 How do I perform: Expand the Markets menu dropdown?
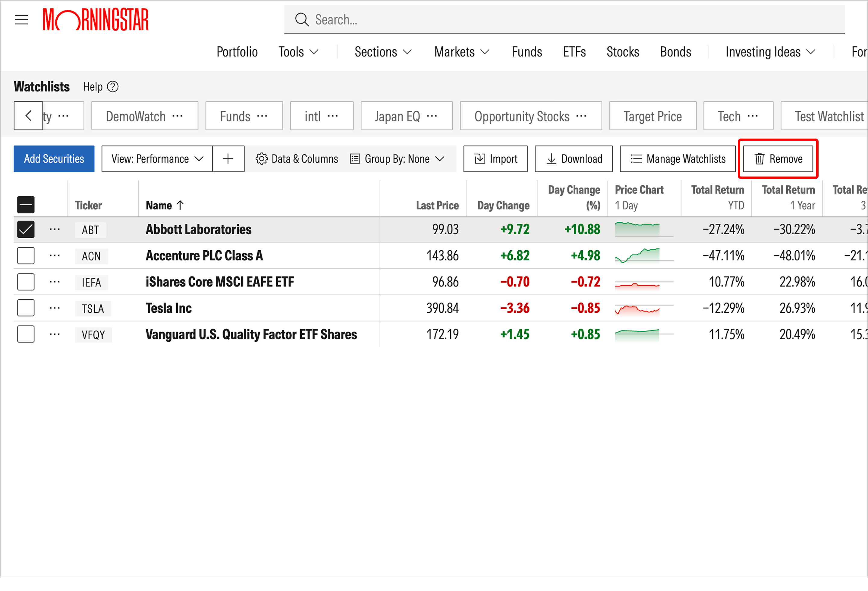tap(462, 52)
